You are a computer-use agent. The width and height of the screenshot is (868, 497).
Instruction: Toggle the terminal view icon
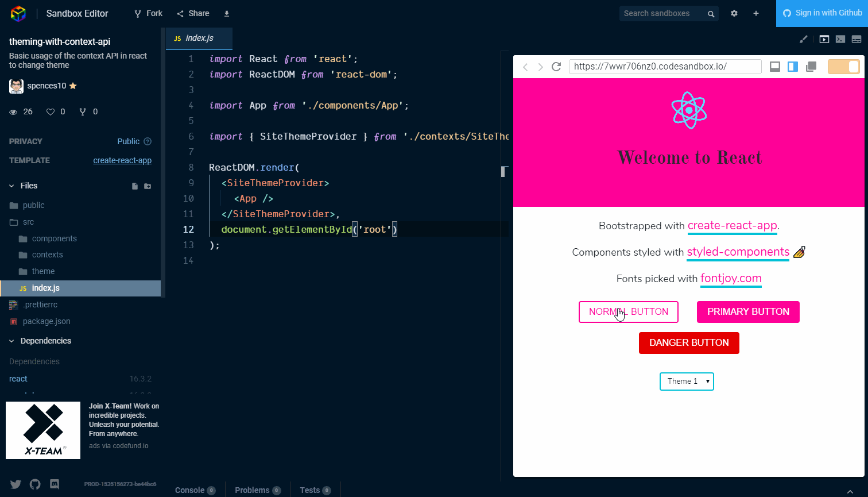(x=840, y=39)
